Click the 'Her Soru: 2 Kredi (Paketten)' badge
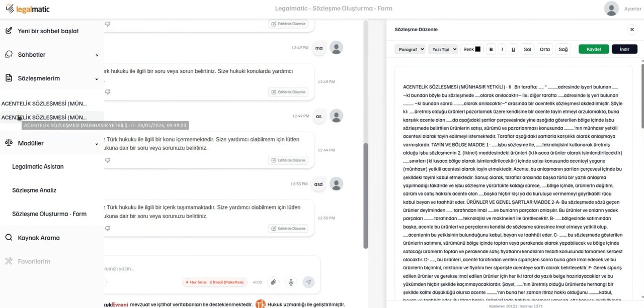This screenshot has width=644, height=308. tap(214, 282)
